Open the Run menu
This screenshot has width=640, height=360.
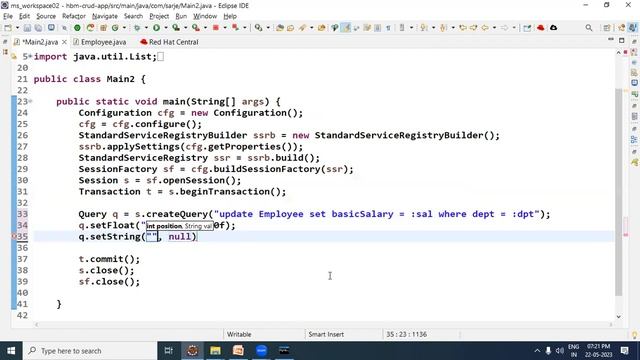tap(181, 16)
